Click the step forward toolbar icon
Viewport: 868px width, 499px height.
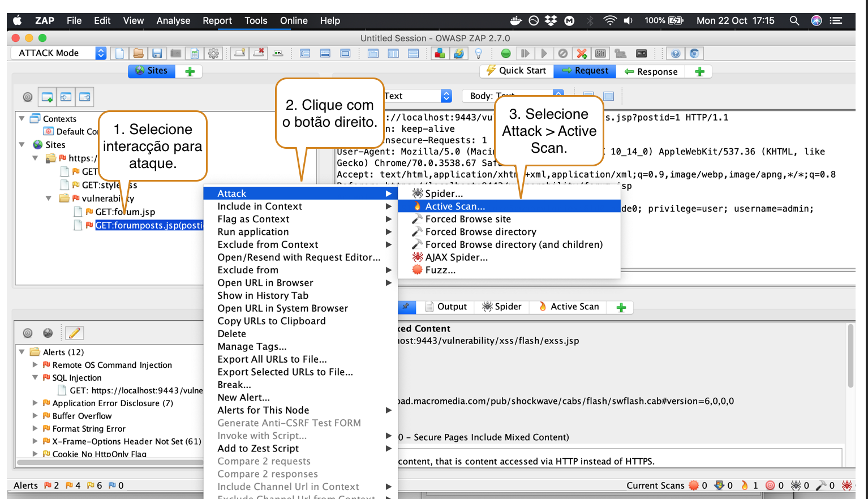click(525, 53)
